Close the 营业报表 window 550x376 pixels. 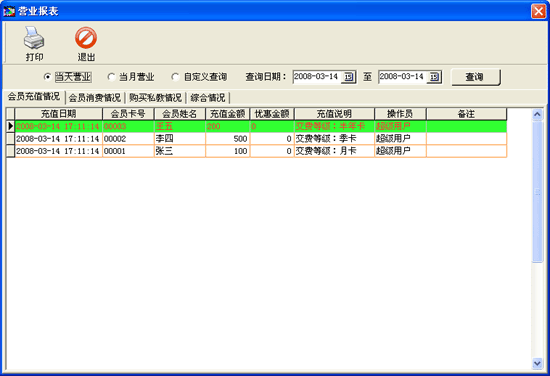pyautogui.click(x=538, y=11)
